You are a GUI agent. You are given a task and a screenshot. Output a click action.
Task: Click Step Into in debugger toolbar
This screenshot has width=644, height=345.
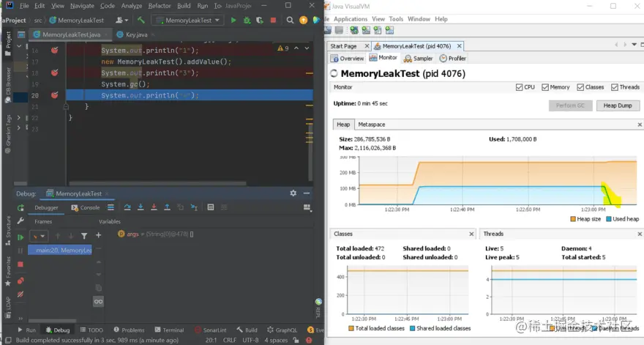click(141, 207)
